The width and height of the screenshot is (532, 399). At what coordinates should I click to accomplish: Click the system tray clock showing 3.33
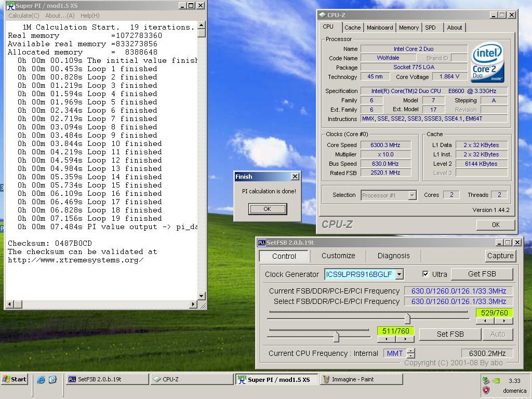point(514,381)
